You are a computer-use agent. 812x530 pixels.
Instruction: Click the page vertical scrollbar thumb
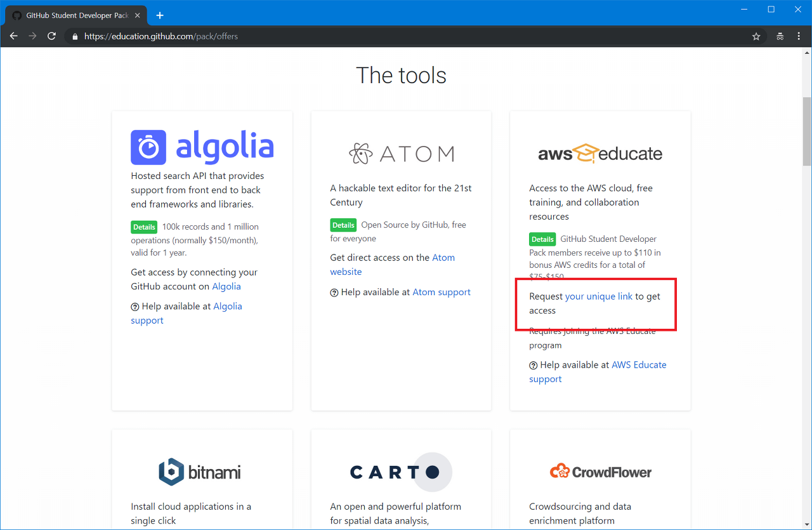(807, 130)
